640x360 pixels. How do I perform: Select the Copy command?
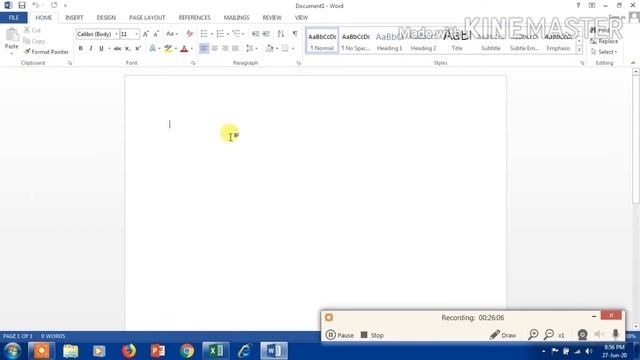pos(34,41)
